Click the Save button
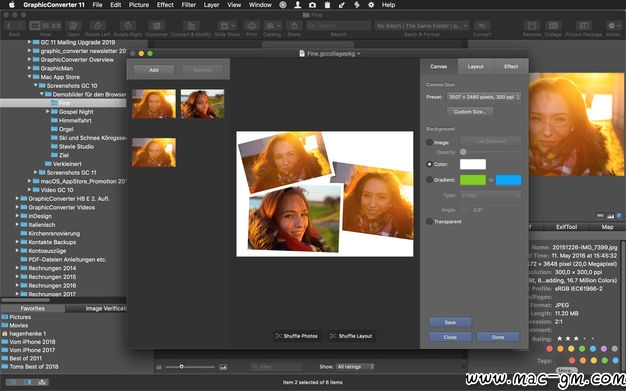 (450, 322)
